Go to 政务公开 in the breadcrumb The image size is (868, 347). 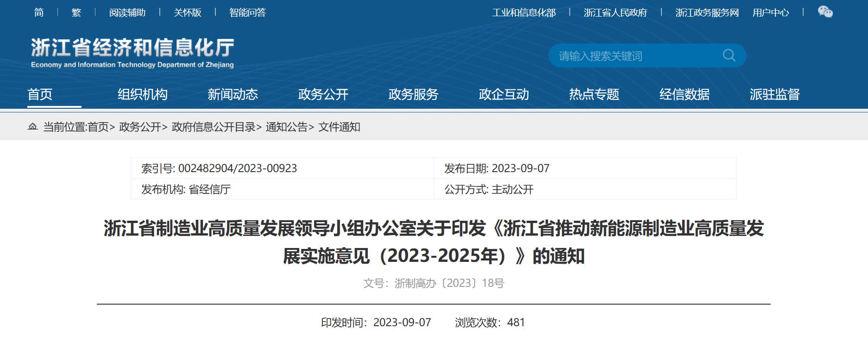pyautogui.click(x=140, y=127)
